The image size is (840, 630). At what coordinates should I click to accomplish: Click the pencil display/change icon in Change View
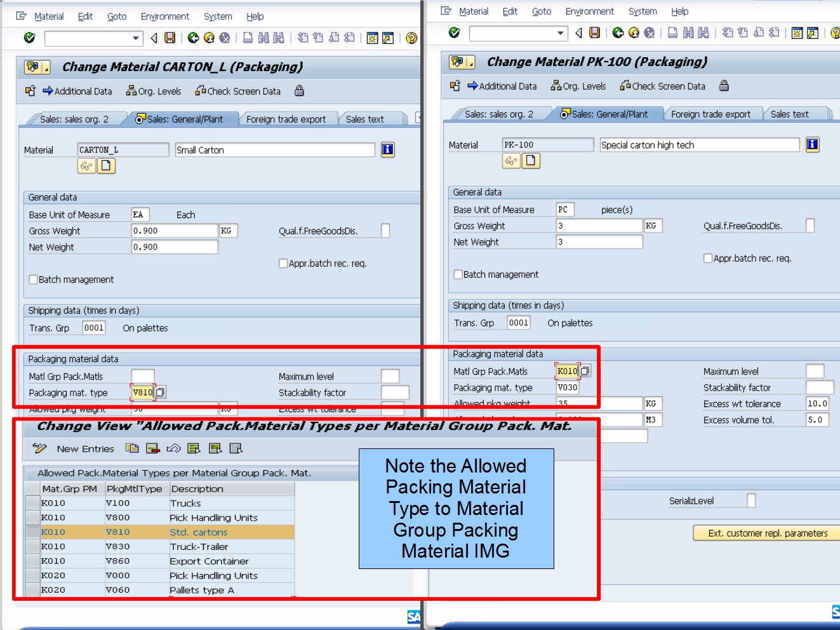click(x=39, y=448)
